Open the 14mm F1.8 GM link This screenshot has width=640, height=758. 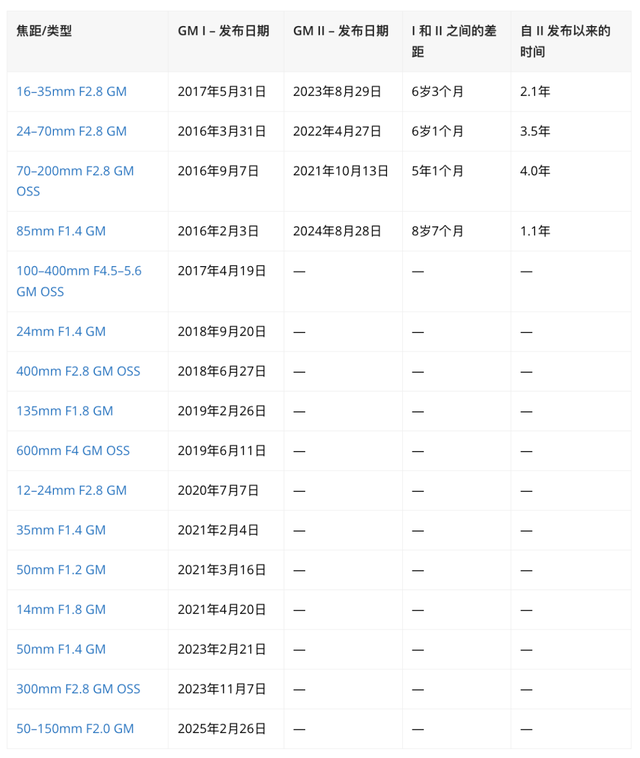coord(61,609)
